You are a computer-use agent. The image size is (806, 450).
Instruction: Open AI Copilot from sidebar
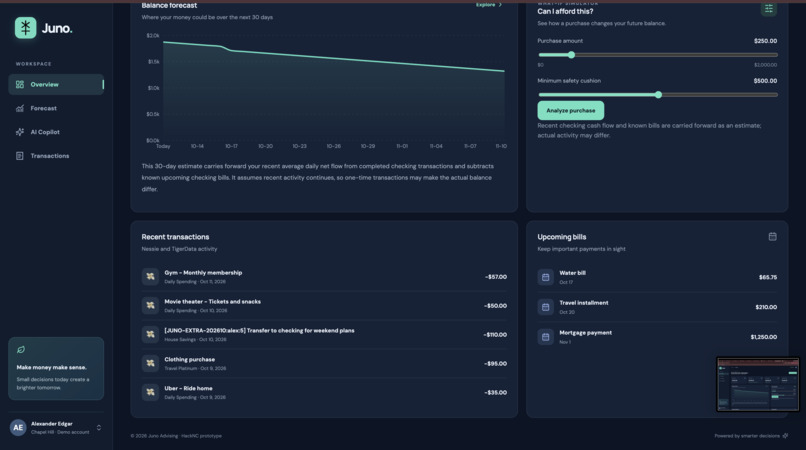(56, 132)
